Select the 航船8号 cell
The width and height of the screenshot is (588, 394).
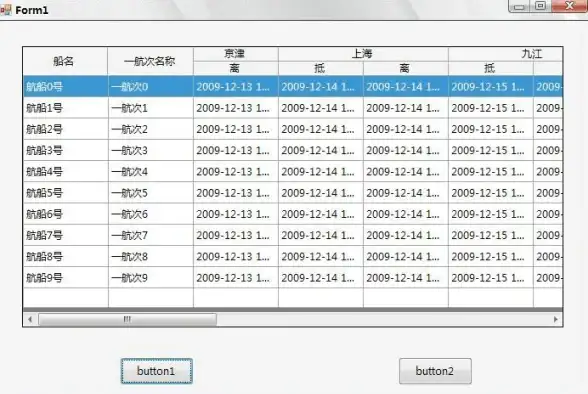66,257
